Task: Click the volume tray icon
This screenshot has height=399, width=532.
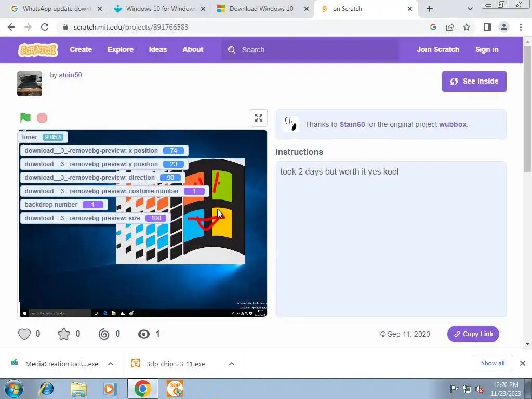Action: pyautogui.click(x=480, y=389)
